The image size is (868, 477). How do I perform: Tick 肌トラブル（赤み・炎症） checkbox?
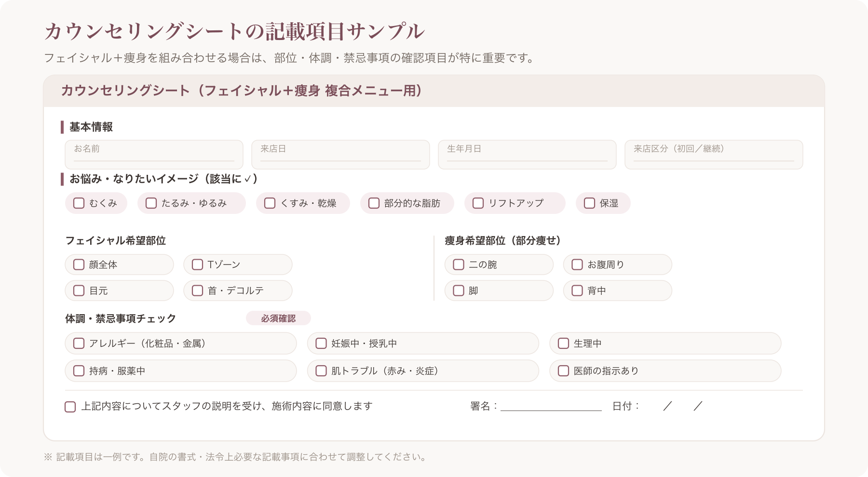point(321,371)
